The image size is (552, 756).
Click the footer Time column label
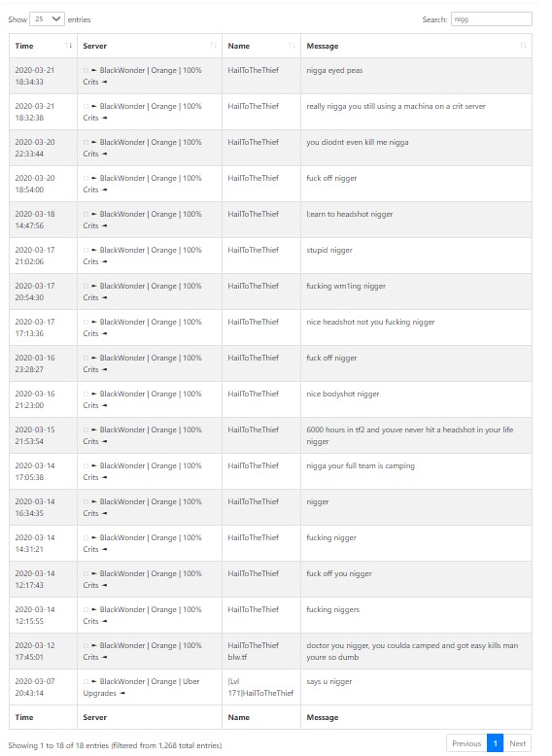[24, 717]
